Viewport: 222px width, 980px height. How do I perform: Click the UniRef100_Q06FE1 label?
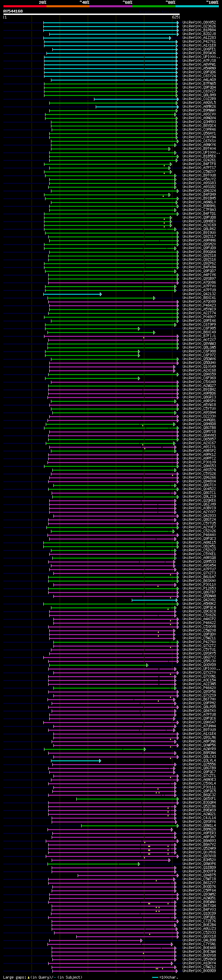[199, 49]
